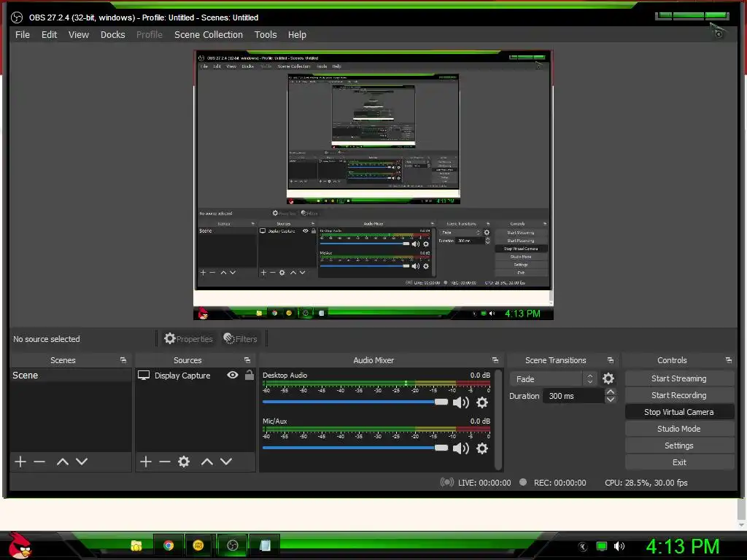Open the Tools menu

pyautogui.click(x=266, y=35)
